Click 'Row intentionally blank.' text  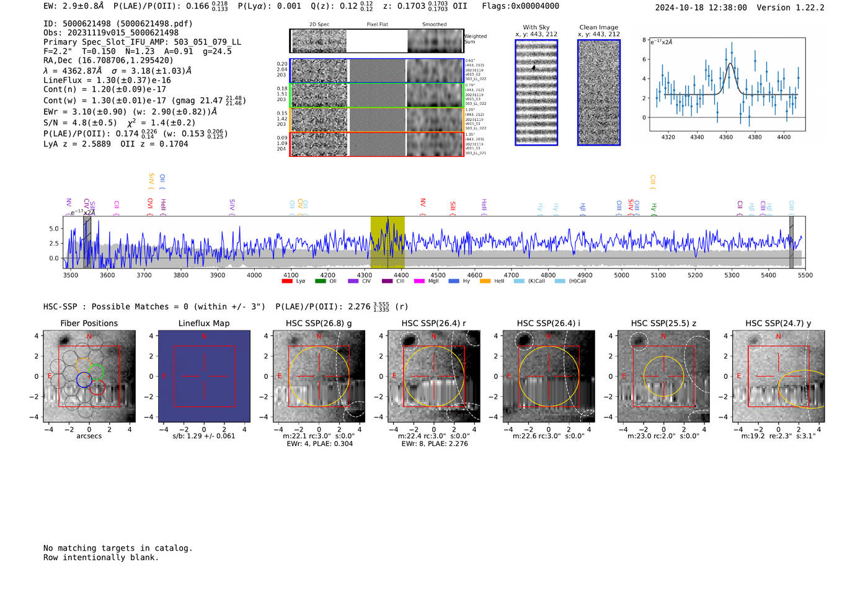[x=101, y=558]
